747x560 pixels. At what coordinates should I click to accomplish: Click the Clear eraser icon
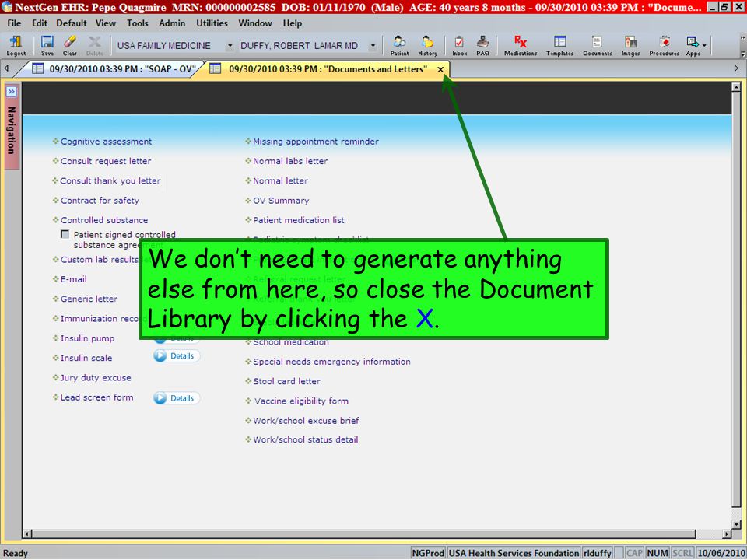[70, 46]
